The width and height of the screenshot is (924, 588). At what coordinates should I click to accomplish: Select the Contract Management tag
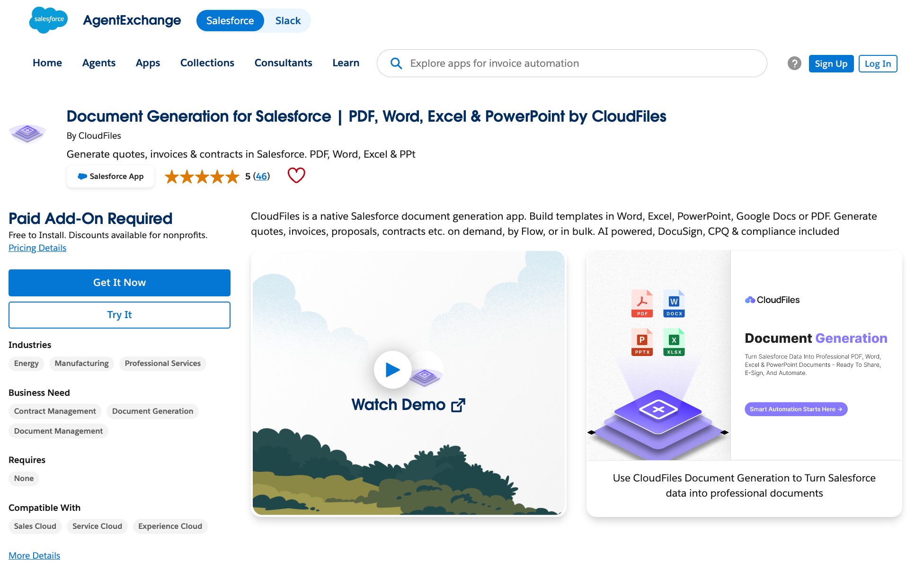click(x=55, y=411)
